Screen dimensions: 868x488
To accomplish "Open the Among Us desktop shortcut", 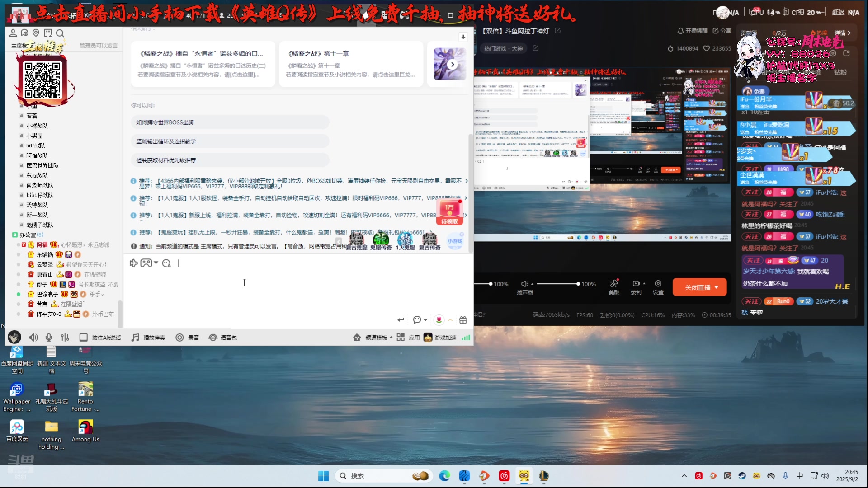I will coord(85,431).
